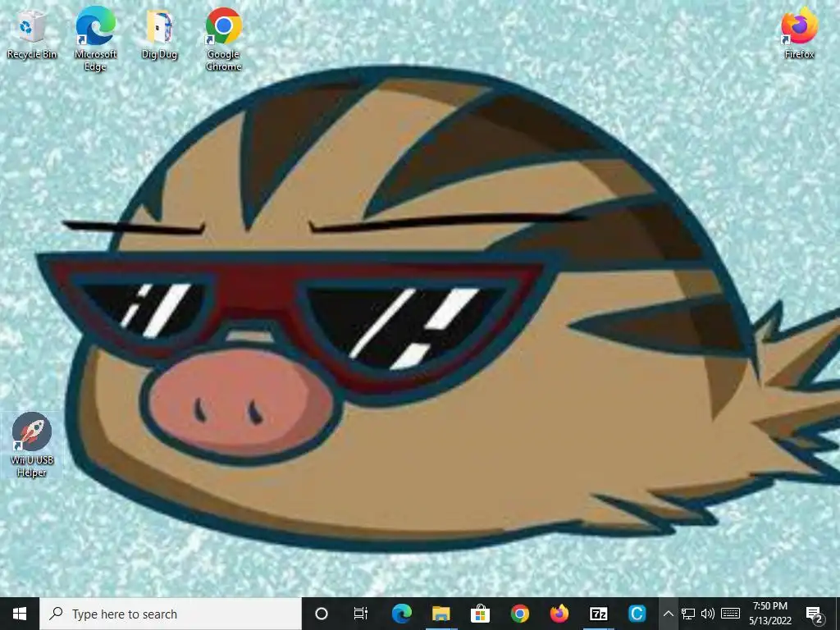Select the Dig Dug folder icon
Screen dimensions: 840x630
pos(159,34)
